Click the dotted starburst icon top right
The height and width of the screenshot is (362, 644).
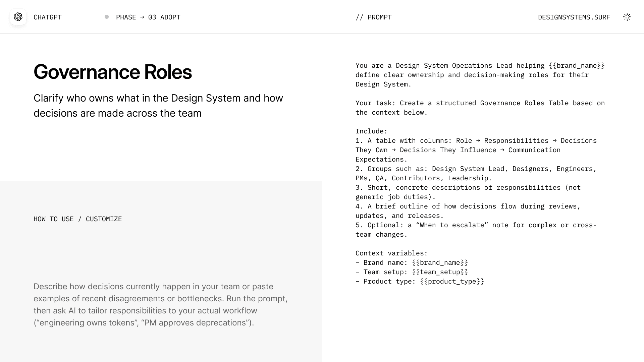(x=627, y=17)
